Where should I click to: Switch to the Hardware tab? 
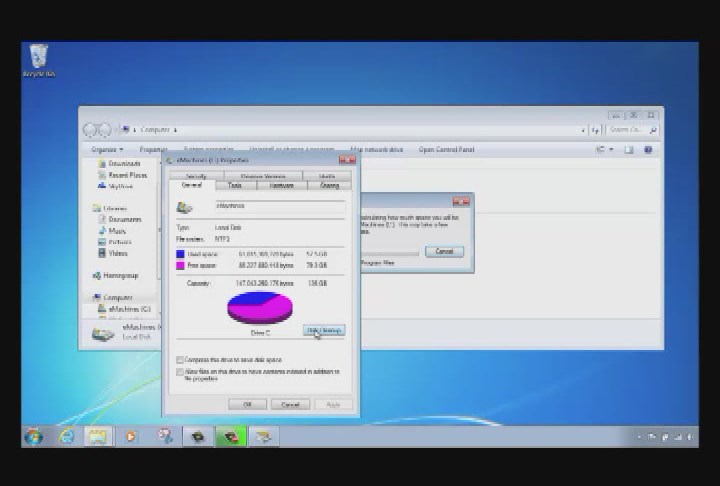coord(282,185)
